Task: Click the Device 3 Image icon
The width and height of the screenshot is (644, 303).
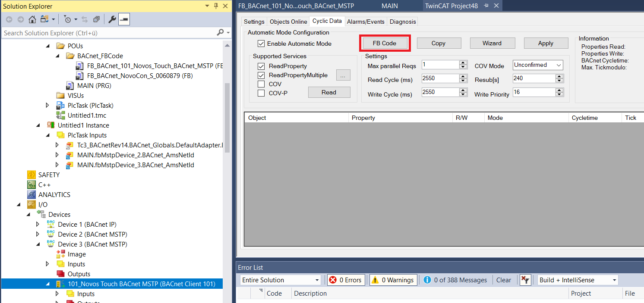Action: click(x=60, y=254)
